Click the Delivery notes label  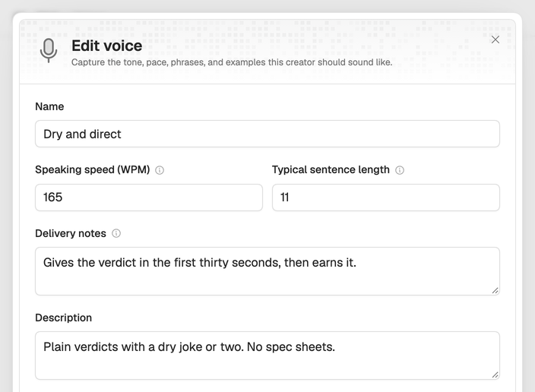71,233
